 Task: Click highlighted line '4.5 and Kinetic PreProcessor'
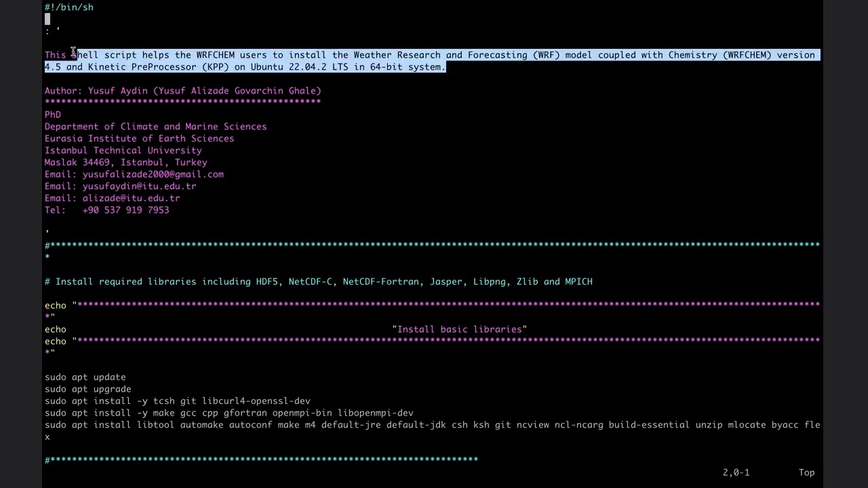pos(245,67)
